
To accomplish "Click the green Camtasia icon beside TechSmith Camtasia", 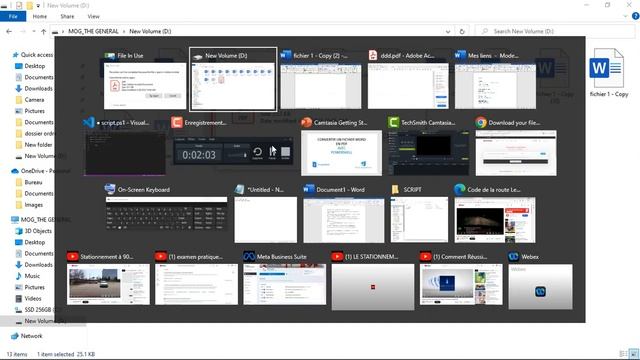I will coord(393,122).
